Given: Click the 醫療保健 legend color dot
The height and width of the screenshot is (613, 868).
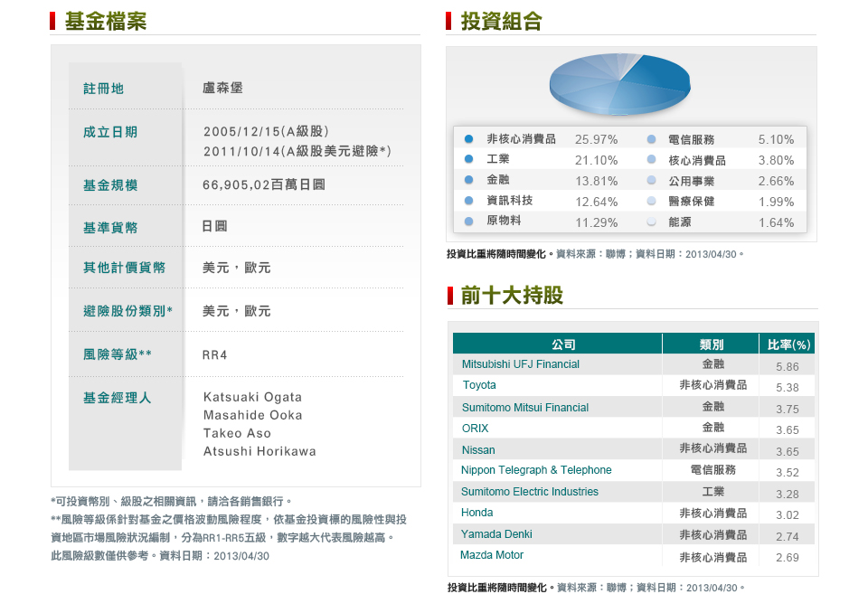Looking at the screenshot, I should point(651,201).
